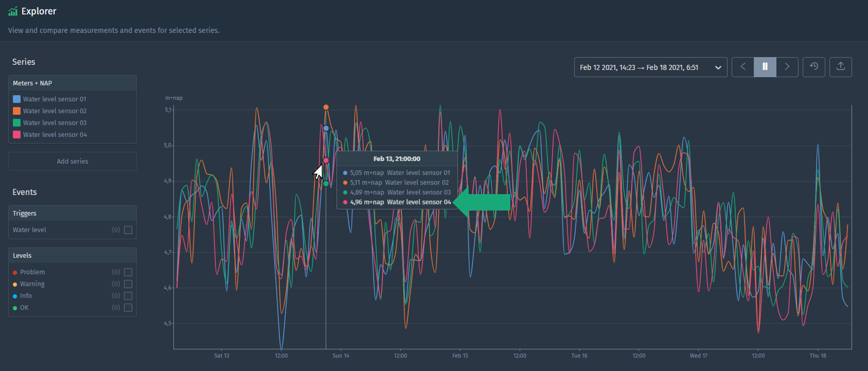
Task: Select Water level sensor 04 series
Action: pyautogui.click(x=55, y=135)
